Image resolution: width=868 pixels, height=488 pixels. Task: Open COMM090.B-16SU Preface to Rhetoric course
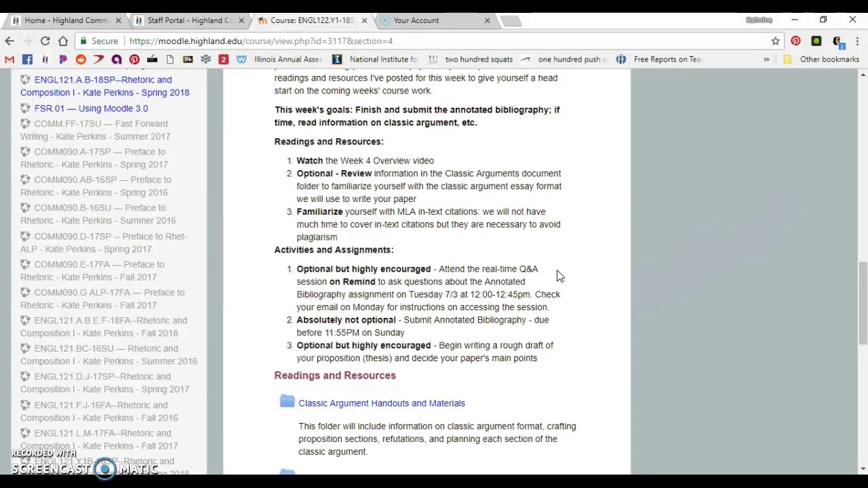pos(98,214)
